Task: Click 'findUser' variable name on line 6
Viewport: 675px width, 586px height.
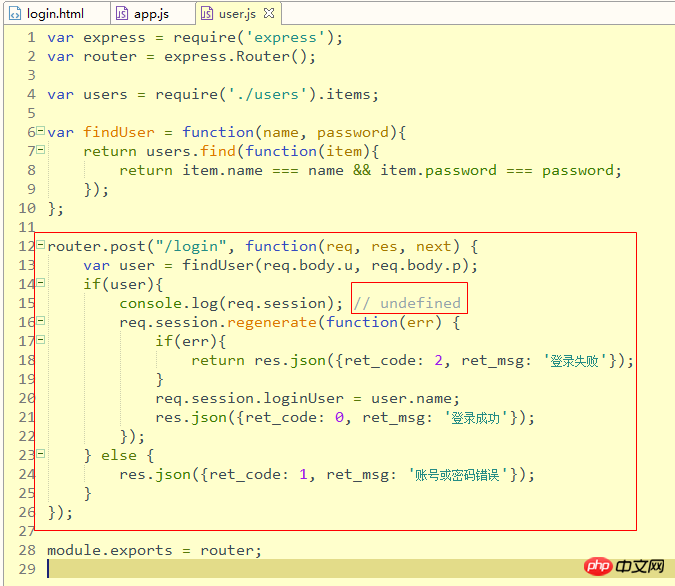Action: [x=119, y=132]
